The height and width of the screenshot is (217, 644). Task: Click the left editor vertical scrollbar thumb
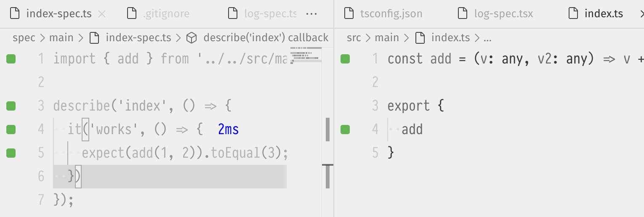(327, 130)
